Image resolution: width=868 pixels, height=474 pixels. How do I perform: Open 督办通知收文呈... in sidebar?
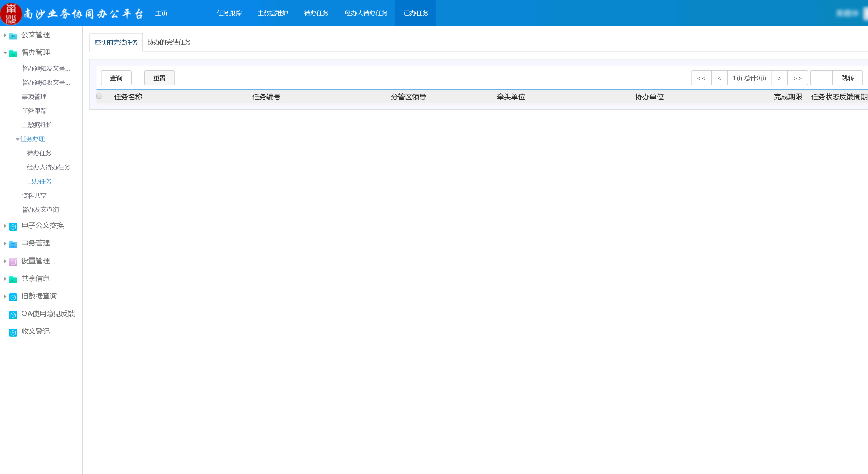coord(46,83)
